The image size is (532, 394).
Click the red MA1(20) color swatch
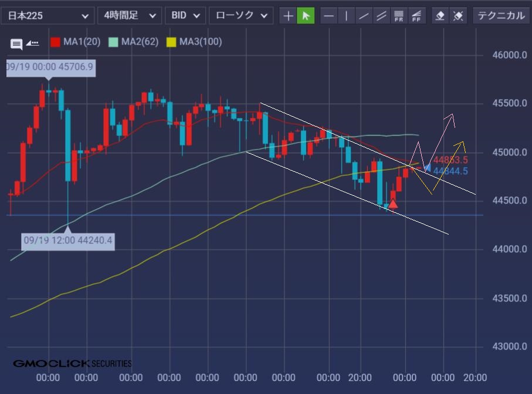(56, 42)
